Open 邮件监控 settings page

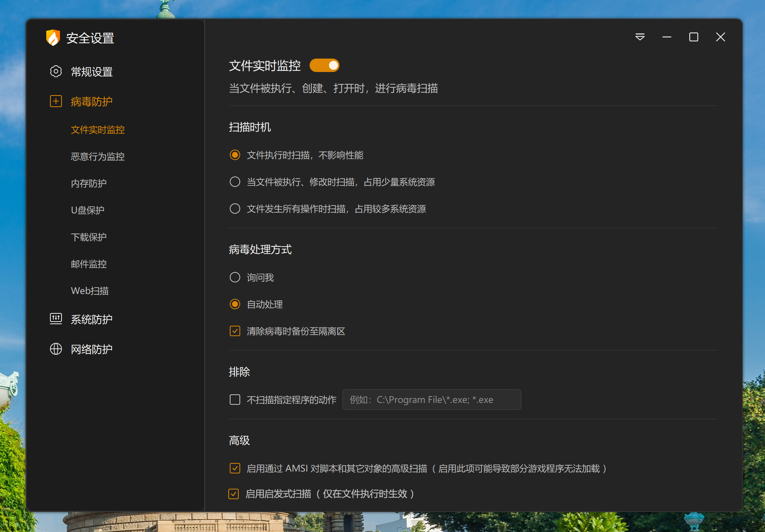(x=89, y=264)
